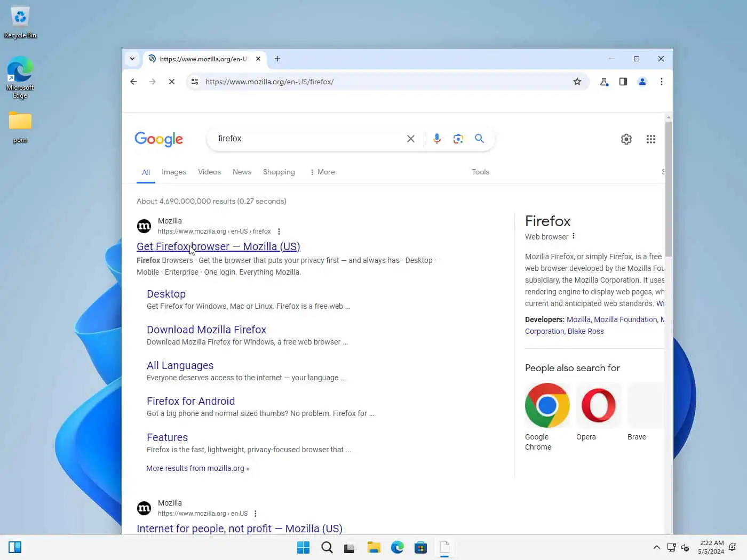747x560 pixels.
Task: Open the Google apps grid
Action: pyautogui.click(x=651, y=139)
